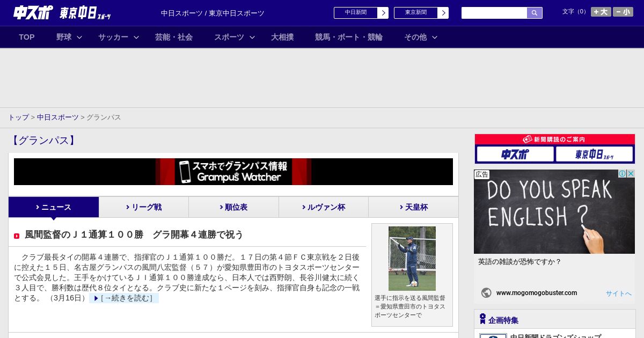The width and height of the screenshot is (644, 338).
Task: Click the ad info icon
Action: click(x=622, y=174)
